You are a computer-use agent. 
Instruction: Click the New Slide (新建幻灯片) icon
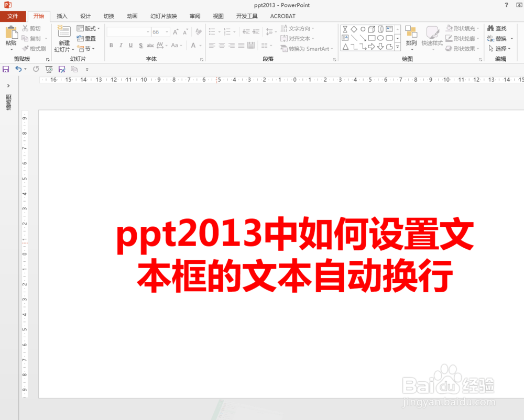[64, 31]
